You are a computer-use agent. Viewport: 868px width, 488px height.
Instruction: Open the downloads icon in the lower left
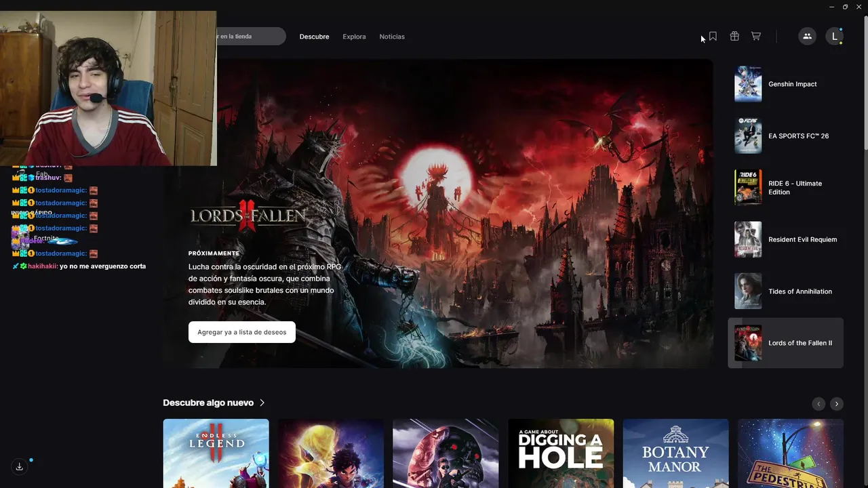click(x=20, y=466)
